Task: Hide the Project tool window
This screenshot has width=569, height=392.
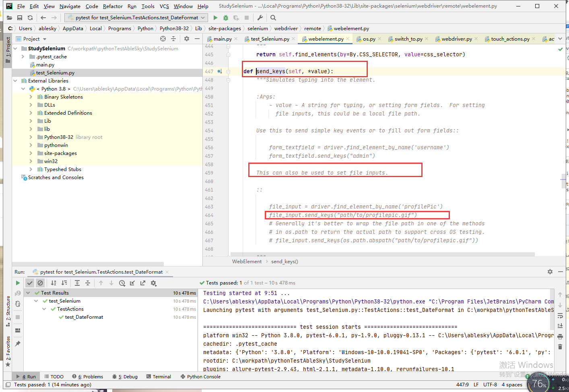Action: 197,39
